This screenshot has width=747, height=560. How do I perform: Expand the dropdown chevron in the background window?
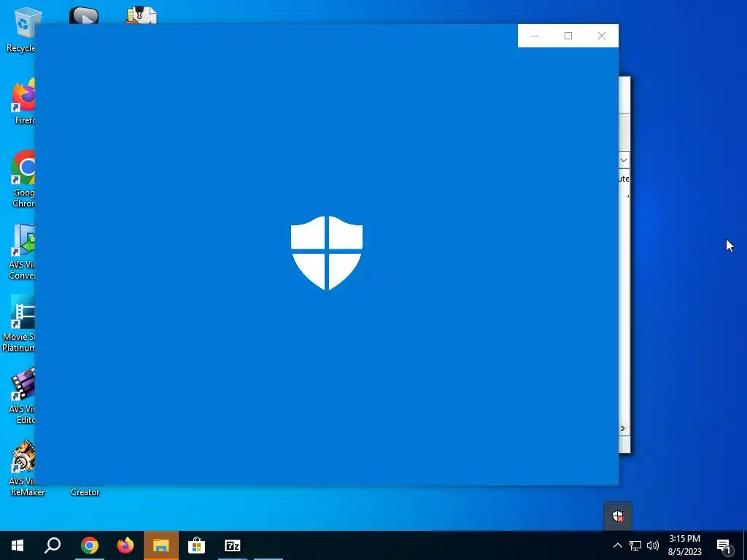point(624,160)
